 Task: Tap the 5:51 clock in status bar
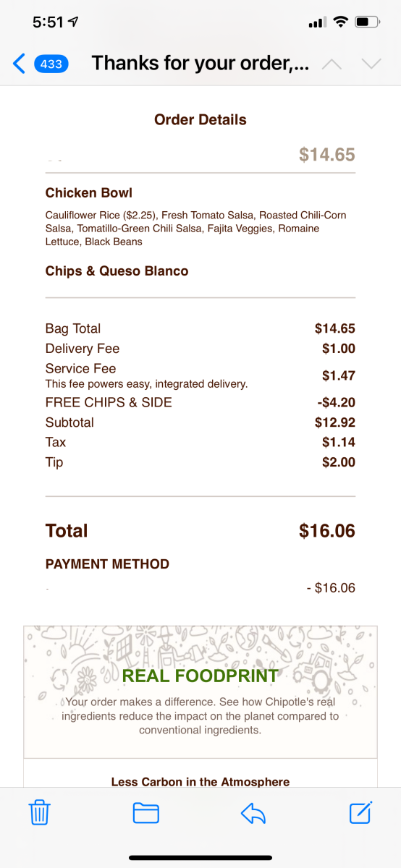tap(48, 22)
